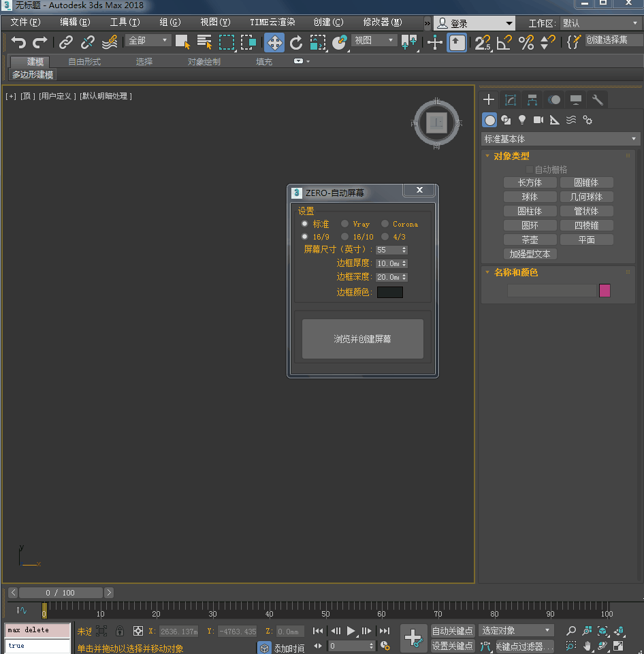Click the Cameras category icon
Image resolution: width=644 pixels, height=654 pixels.
pos(538,120)
